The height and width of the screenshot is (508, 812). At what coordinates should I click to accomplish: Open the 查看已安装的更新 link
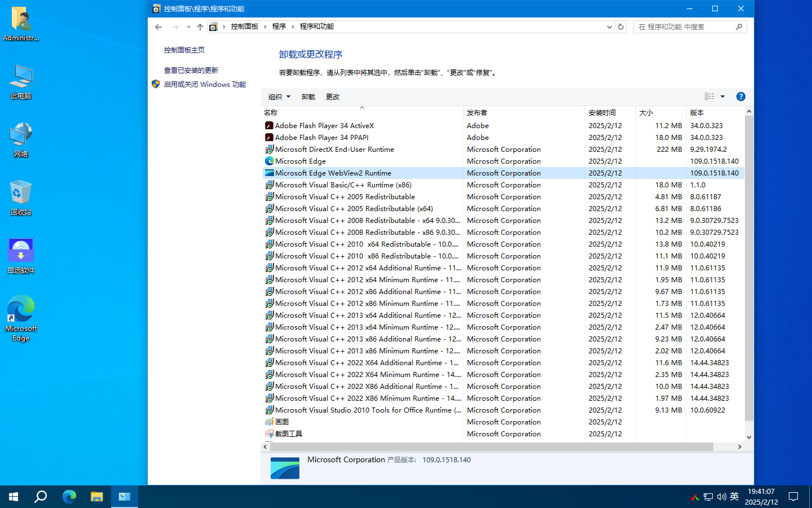(191, 71)
